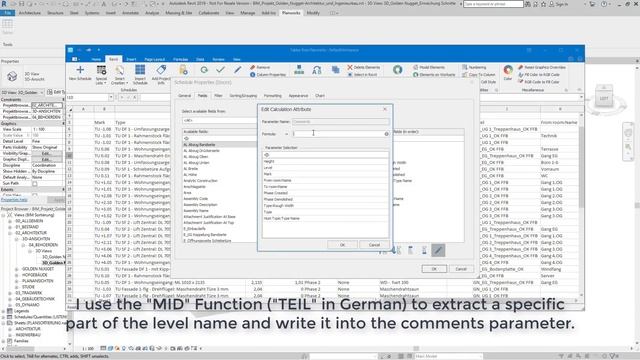Click Column Properties command

[x=268, y=75]
